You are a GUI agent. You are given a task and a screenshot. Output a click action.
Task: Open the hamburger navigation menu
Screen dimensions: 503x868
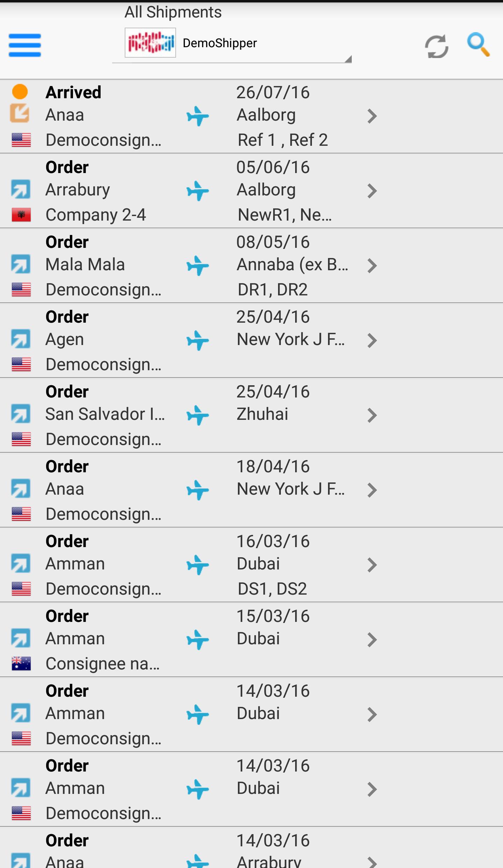coord(25,45)
